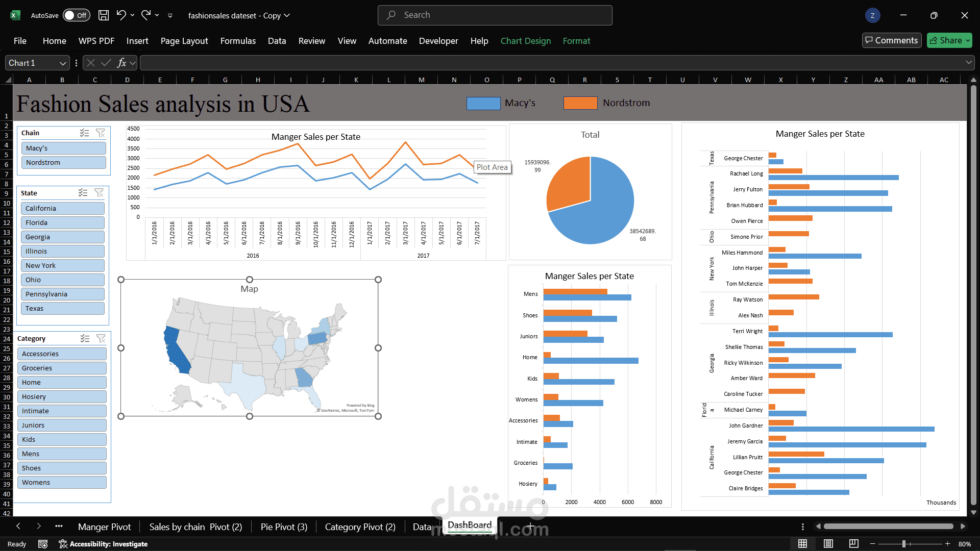Toggle Texas in State slicer
This screenshot has width=980, height=551.
[63, 308]
